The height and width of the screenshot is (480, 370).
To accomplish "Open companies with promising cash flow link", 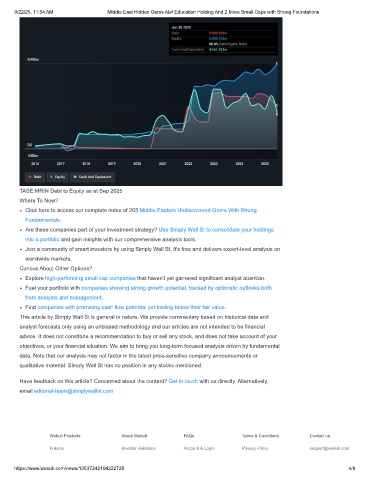I will tap(131, 307).
